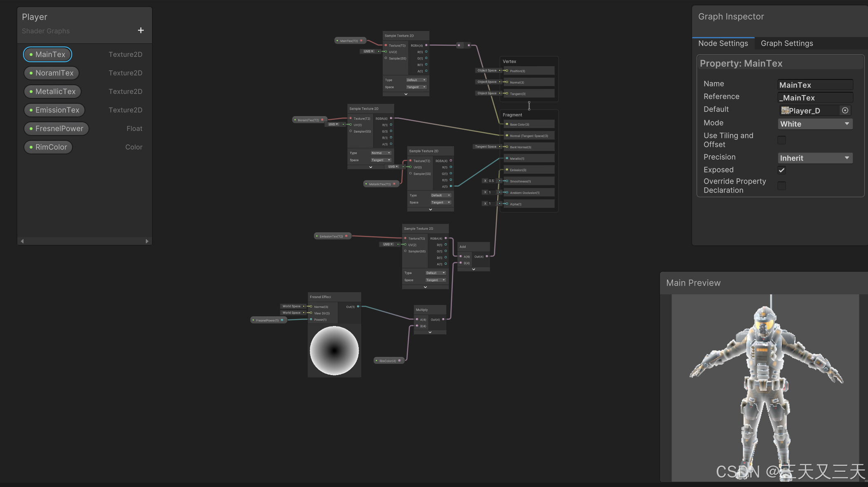Enable Override Property Declaration checkbox
The width and height of the screenshot is (868, 487).
[x=781, y=186]
